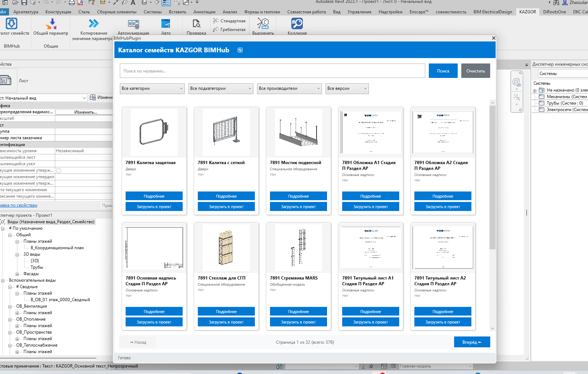Open the Все производители dropdown
This screenshot has height=374, width=588.
point(289,89)
